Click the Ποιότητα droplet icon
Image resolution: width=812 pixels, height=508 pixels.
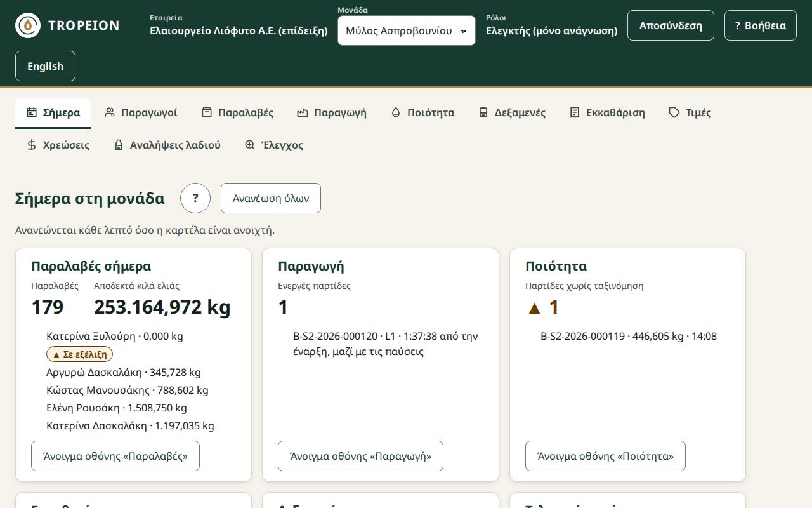(x=396, y=112)
